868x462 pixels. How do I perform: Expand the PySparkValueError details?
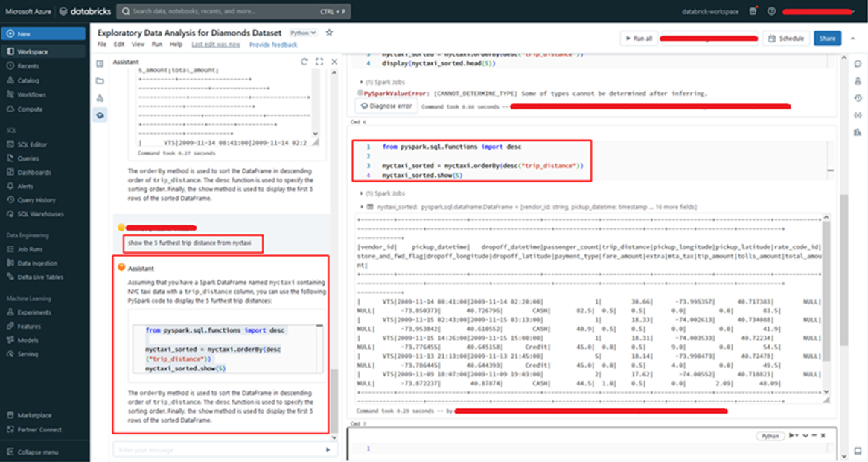(x=360, y=94)
